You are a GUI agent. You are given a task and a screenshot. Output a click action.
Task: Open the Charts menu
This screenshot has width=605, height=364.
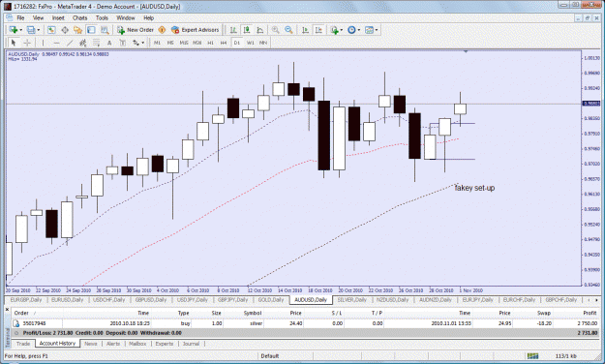80,17
